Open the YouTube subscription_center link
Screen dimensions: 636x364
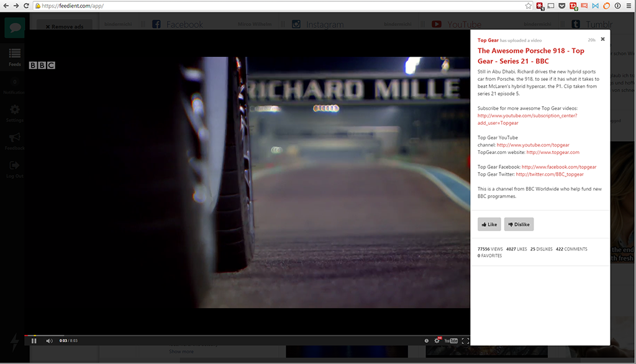[527, 119]
